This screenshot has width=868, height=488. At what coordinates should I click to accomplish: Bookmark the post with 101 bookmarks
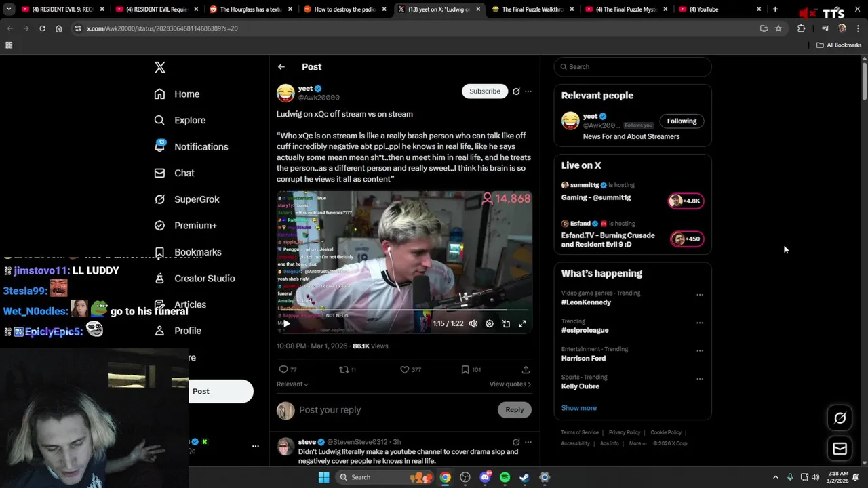(x=471, y=369)
